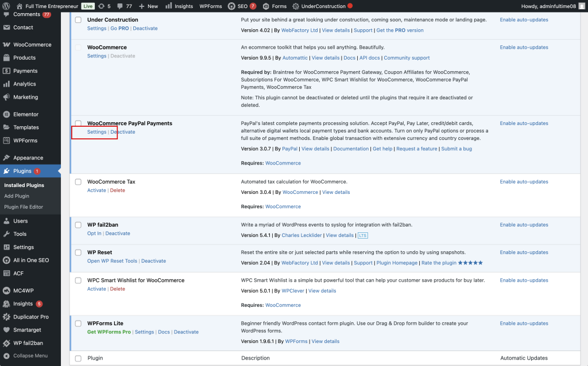Check the WPForms Lite plugin checkbox
Screen dimensions: 588x366
click(78, 324)
